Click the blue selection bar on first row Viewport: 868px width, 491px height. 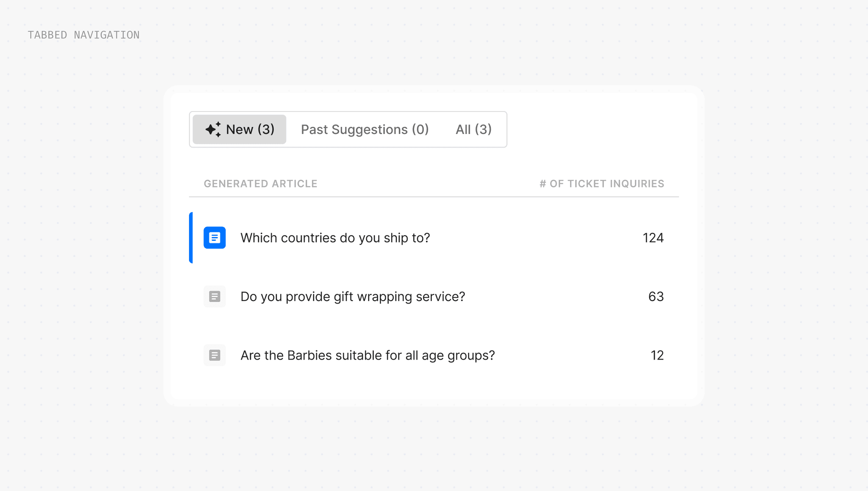pos(191,237)
